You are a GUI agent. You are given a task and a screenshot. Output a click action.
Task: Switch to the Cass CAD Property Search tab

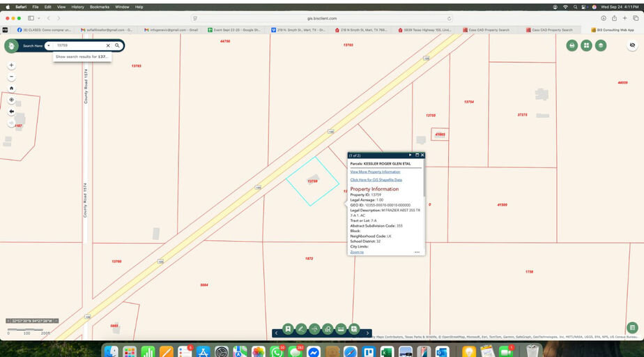(x=489, y=30)
